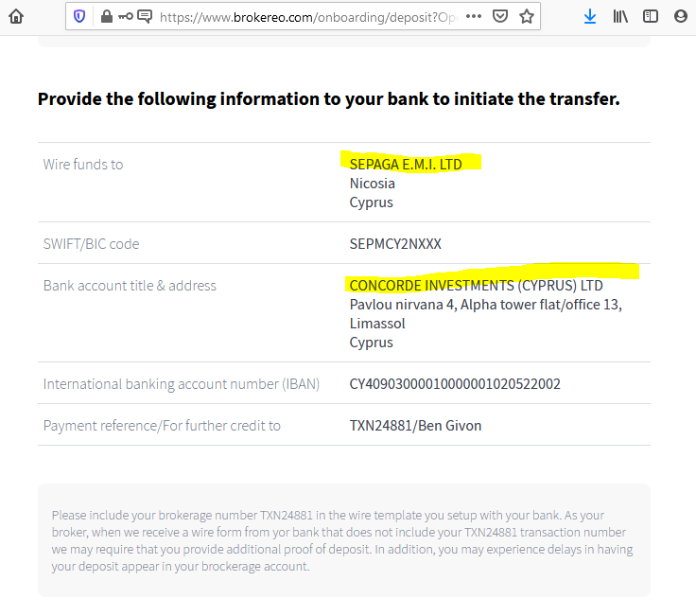This screenshot has height=616, width=696.
Task: Open Firefox account avatar menu
Action: click(x=681, y=17)
